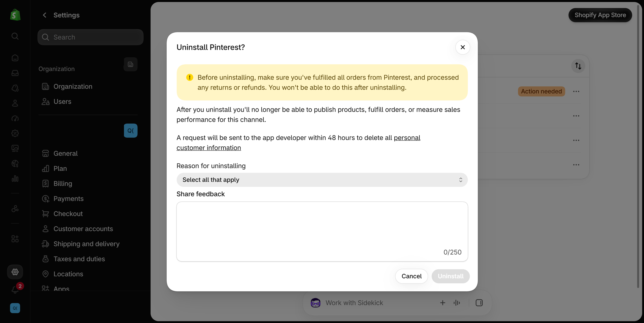Toggle the Sidekick side panel icon
The image size is (644, 323).
pos(479,303)
